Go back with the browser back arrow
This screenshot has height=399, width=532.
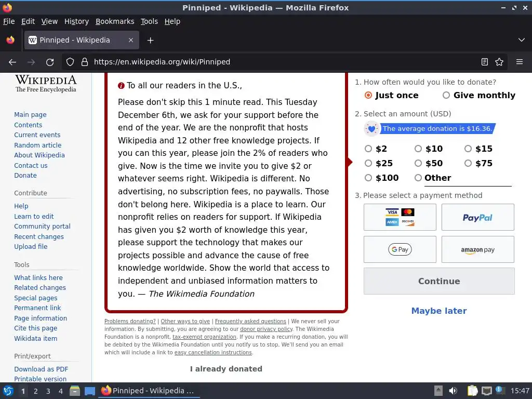12,62
